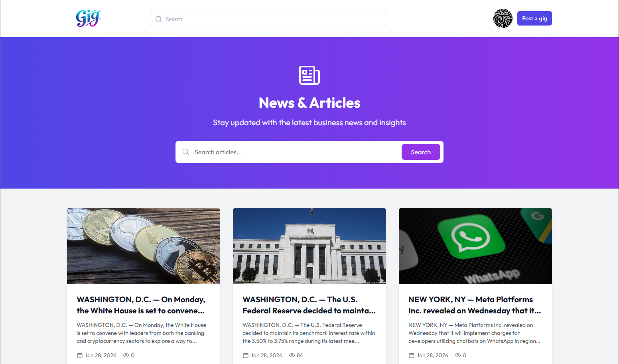
Task: Click the purple Search button
Action: pyautogui.click(x=421, y=152)
